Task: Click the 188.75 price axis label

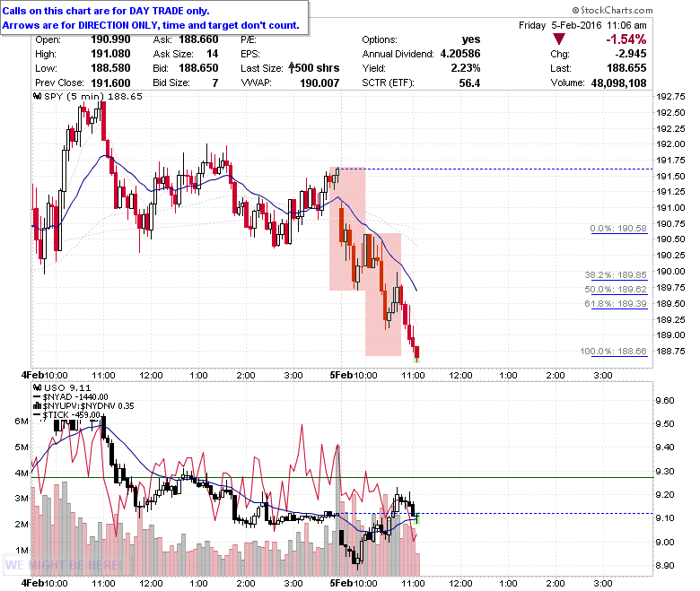Action: click(x=670, y=351)
